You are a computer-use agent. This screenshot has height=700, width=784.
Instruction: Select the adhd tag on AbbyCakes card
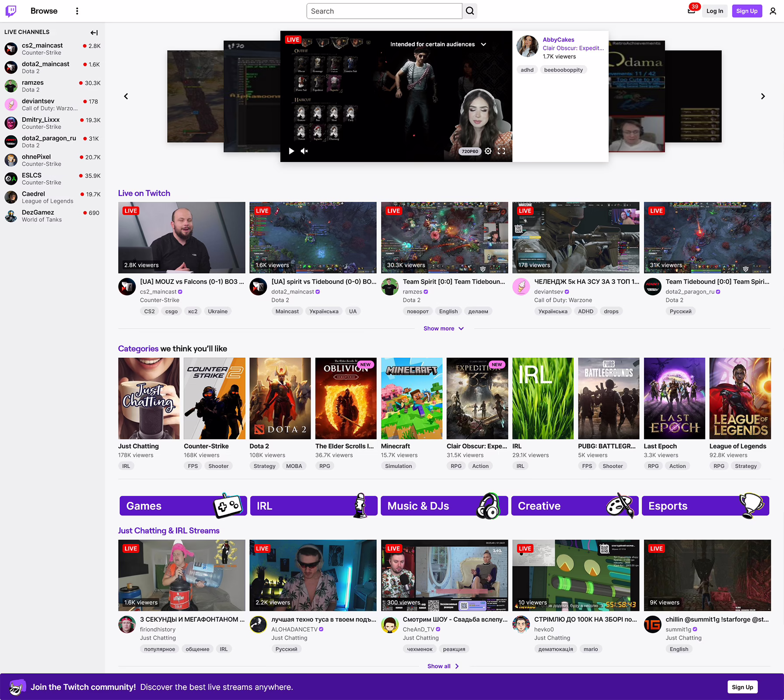[x=527, y=70]
